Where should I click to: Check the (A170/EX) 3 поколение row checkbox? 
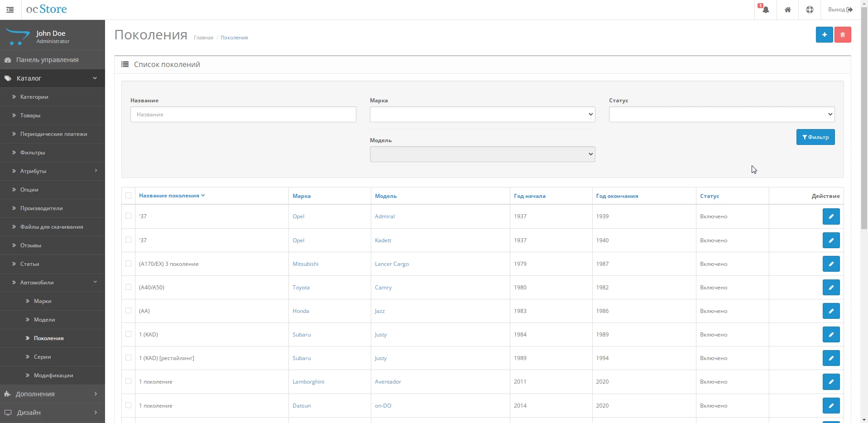[129, 264]
